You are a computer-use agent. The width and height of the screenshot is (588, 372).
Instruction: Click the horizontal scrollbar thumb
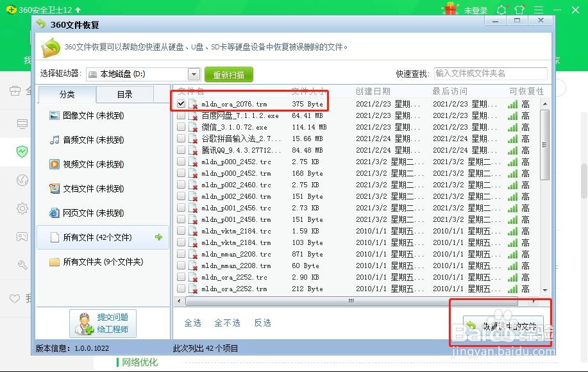click(351, 301)
